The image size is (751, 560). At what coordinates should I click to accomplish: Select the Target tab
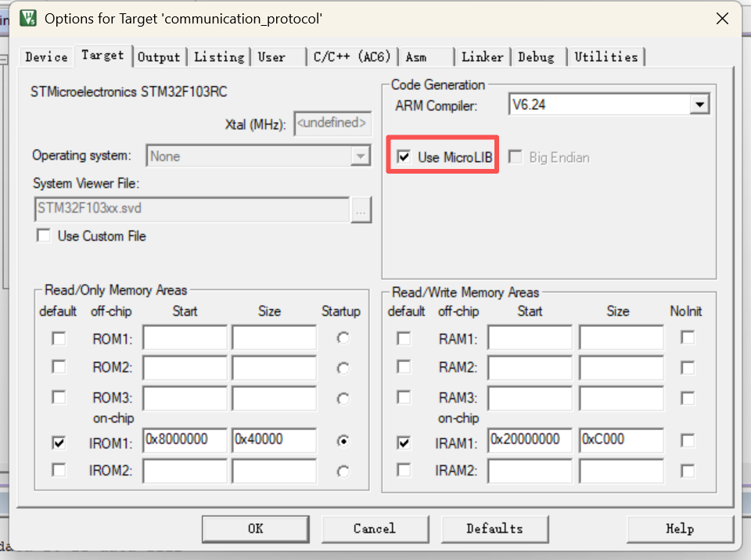tap(102, 56)
